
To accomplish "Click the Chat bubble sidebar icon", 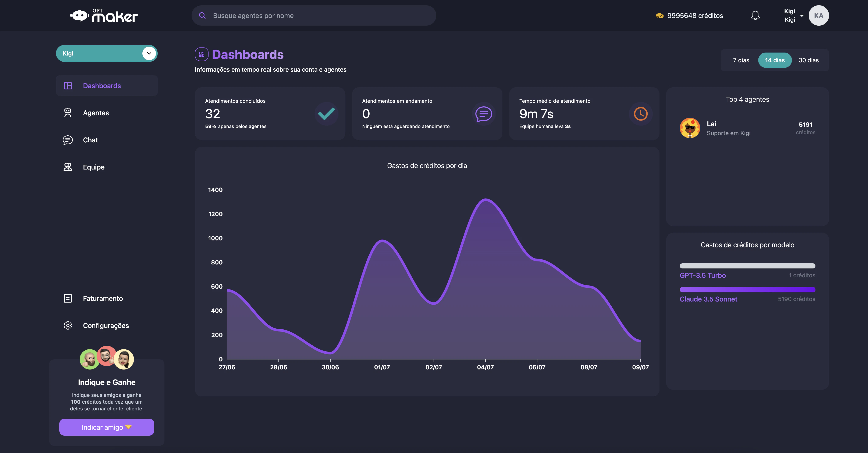I will 68,140.
